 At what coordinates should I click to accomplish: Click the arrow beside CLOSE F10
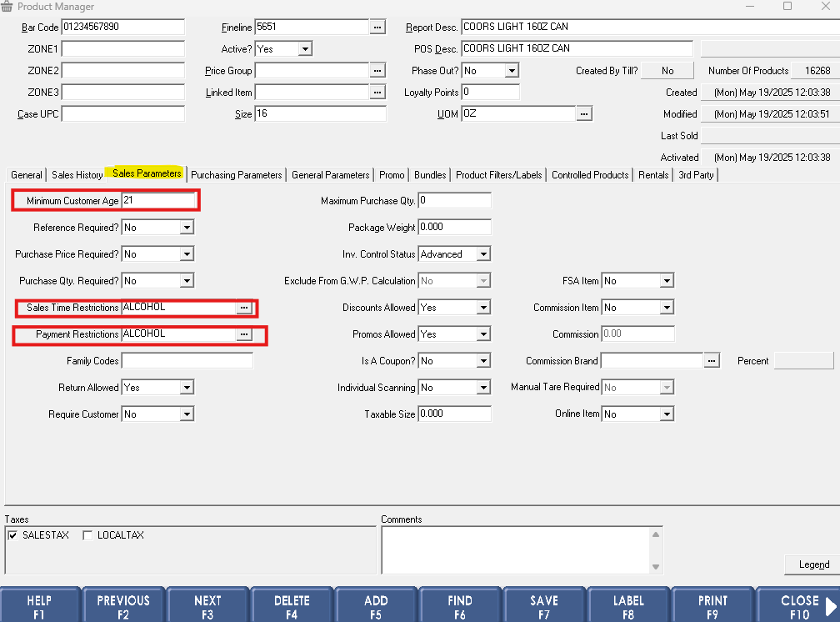pyautogui.click(x=832, y=606)
